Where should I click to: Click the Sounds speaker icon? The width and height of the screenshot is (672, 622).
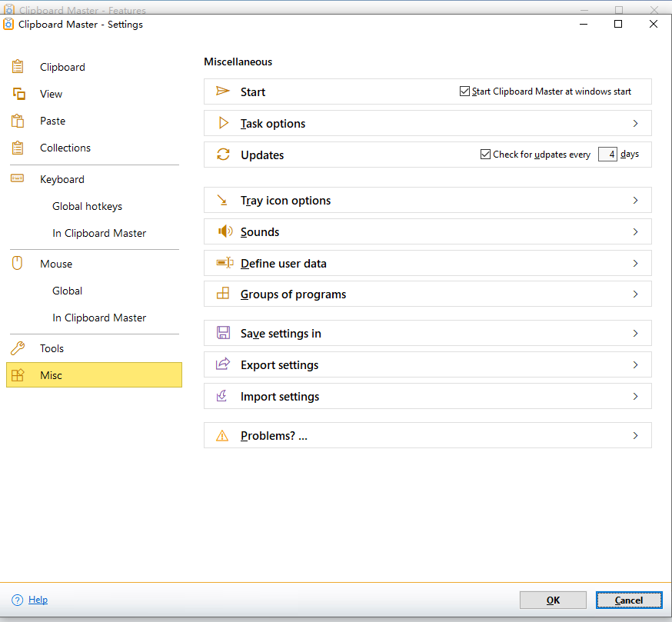(225, 231)
